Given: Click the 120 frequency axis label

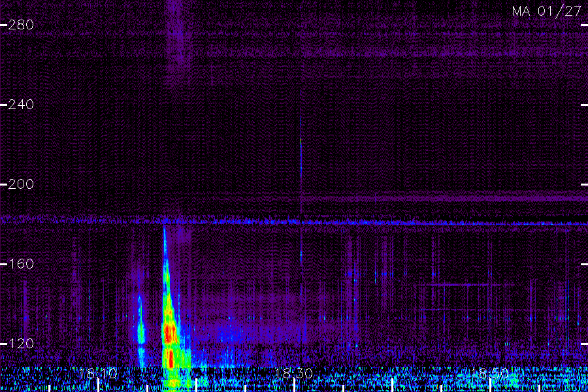Looking at the screenshot, I should (x=21, y=344).
